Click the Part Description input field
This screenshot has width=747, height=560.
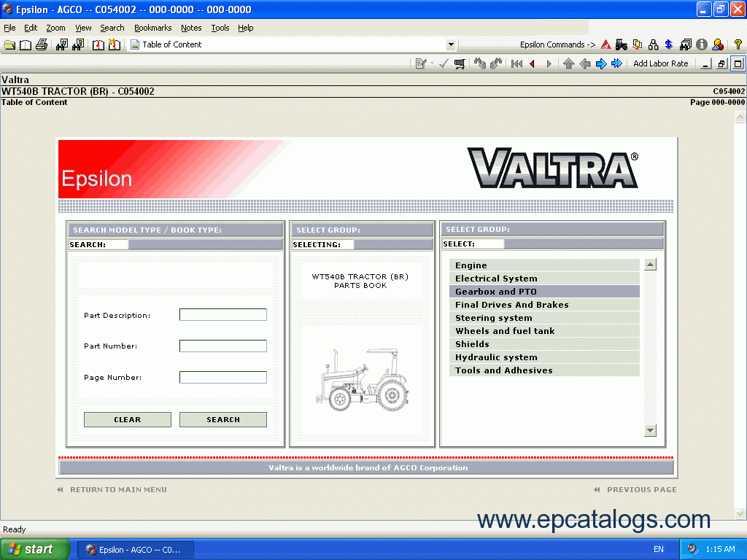pyautogui.click(x=223, y=315)
